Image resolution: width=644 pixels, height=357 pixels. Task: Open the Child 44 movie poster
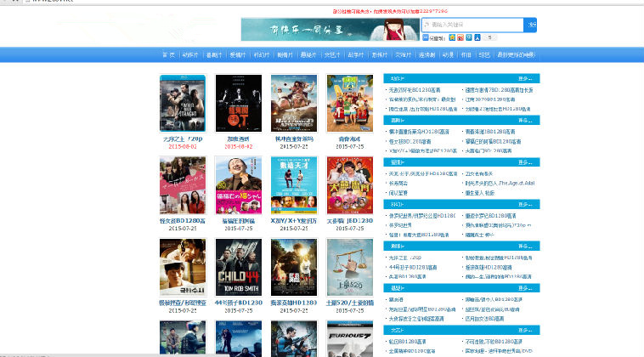[x=239, y=267]
